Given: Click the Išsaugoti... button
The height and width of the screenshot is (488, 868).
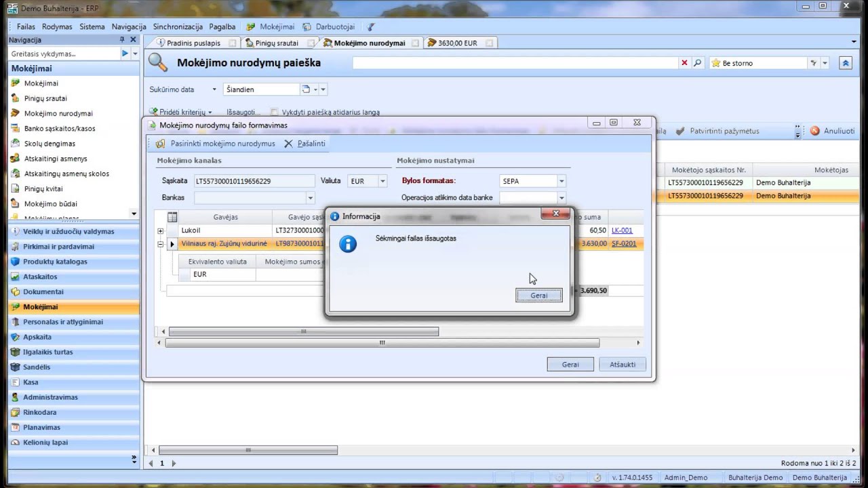Looking at the screenshot, I should [243, 112].
